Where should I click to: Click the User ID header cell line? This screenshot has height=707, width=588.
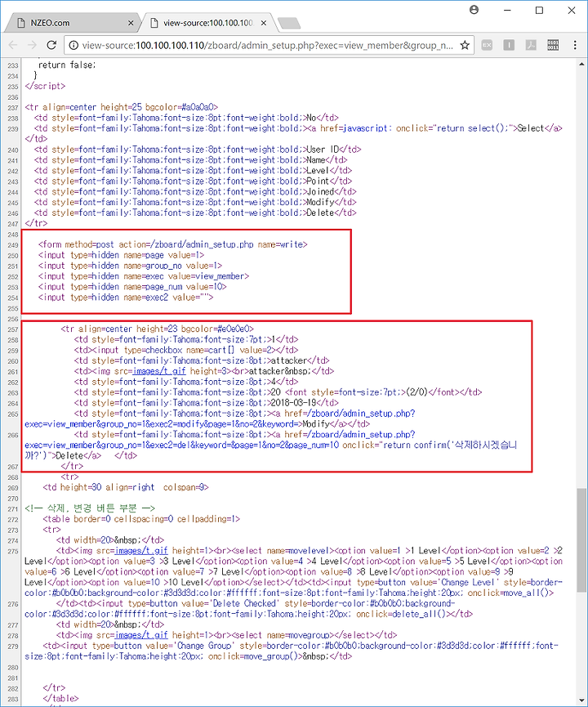[198, 150]
